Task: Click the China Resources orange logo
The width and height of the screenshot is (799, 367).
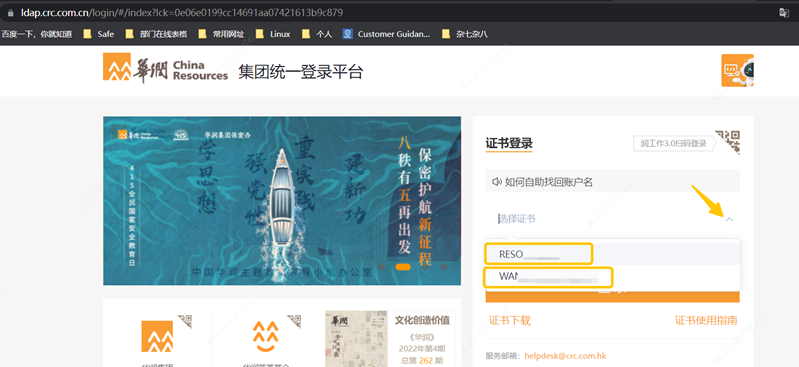Action: point(117,67)
